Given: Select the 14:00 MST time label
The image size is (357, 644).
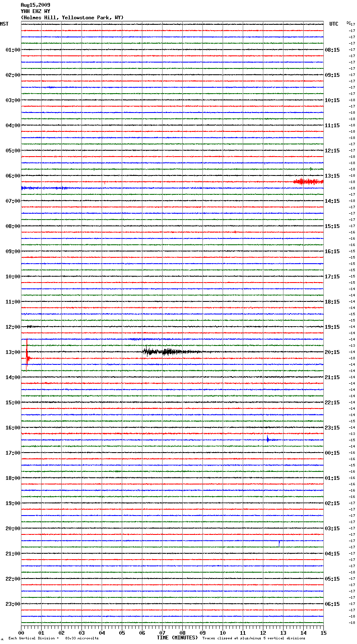Looking at the screenshot, I should pyautogui.click(x=13, y=377).
